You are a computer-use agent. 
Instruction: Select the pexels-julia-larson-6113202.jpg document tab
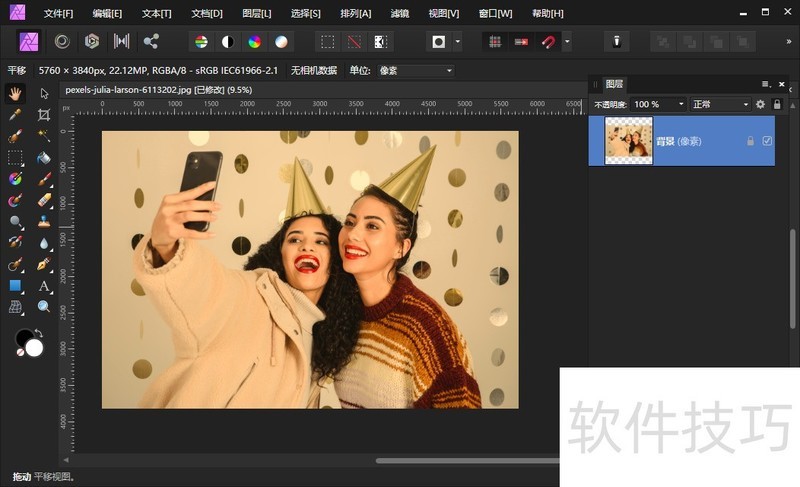point(159,90)
